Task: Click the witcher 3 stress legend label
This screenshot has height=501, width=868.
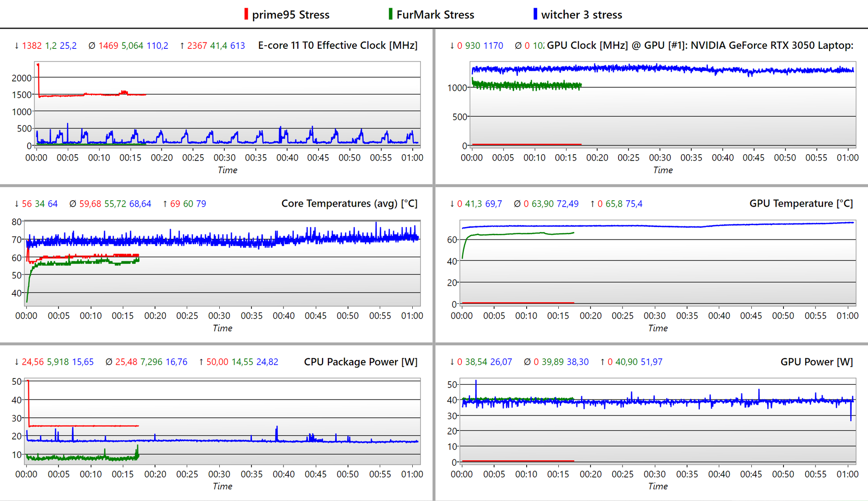Action: (x=581, y=15)
